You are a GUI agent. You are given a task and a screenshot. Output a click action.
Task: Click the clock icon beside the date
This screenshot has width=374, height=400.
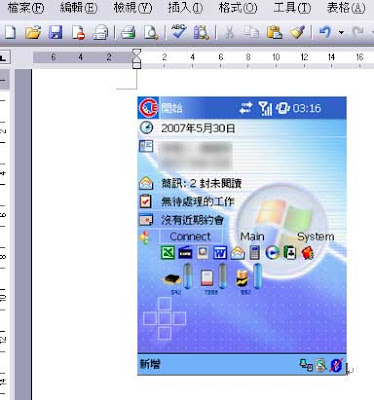click(146, 128)
